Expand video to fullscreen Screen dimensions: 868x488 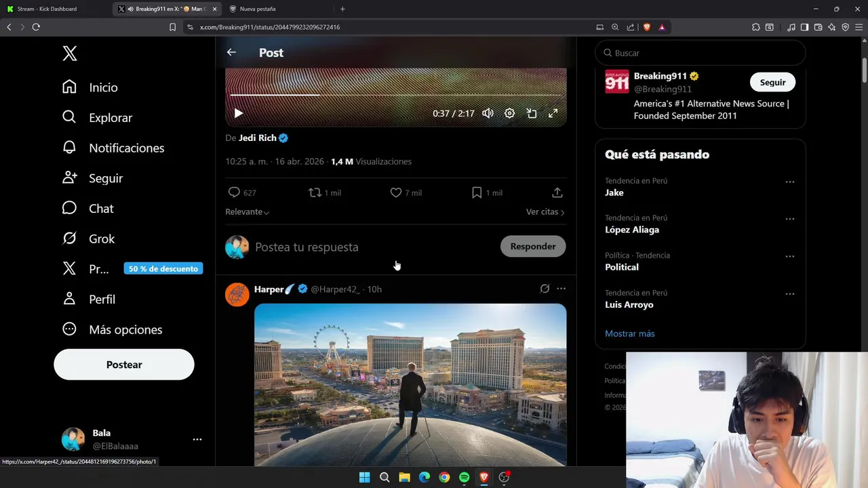553,113
